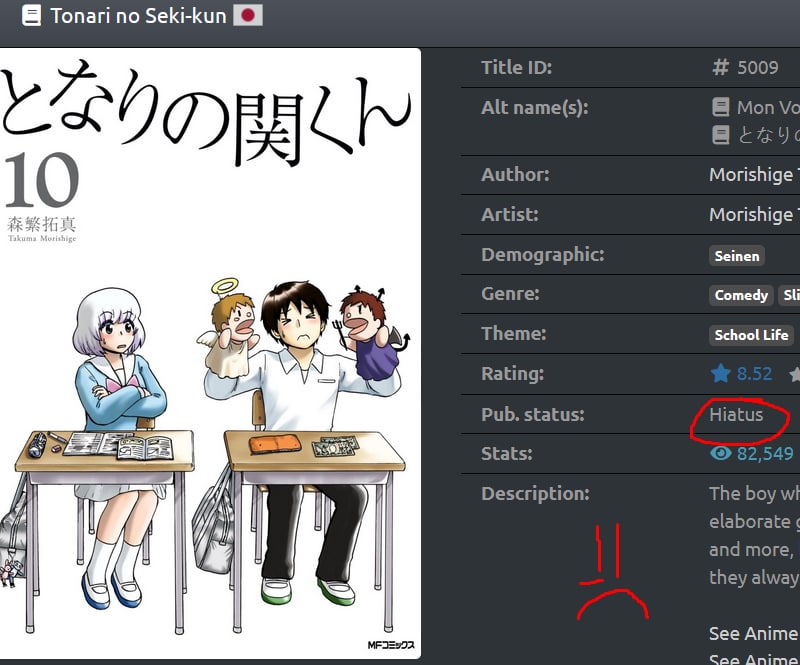Click the Hiatus publication status text
Viewport: 800px width, 665px height.
736,414
